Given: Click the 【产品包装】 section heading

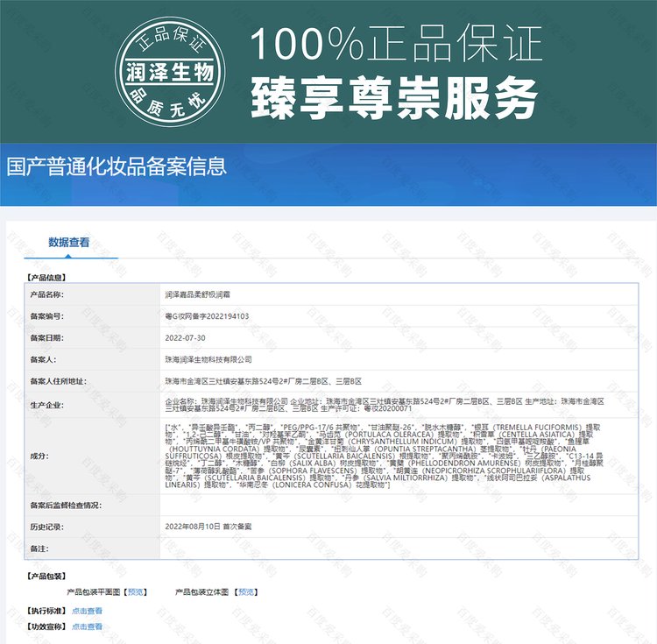Looking at the screenshot, I should tap(46, 577).
